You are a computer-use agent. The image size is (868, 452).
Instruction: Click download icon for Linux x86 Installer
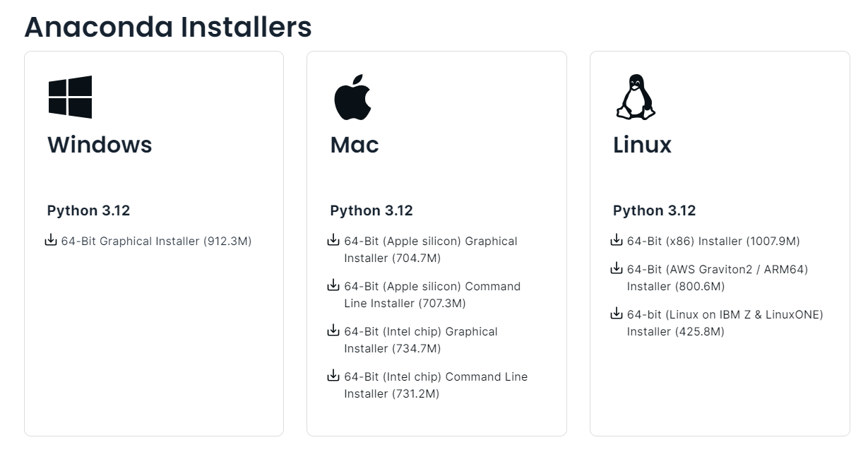tap(617, 241)
